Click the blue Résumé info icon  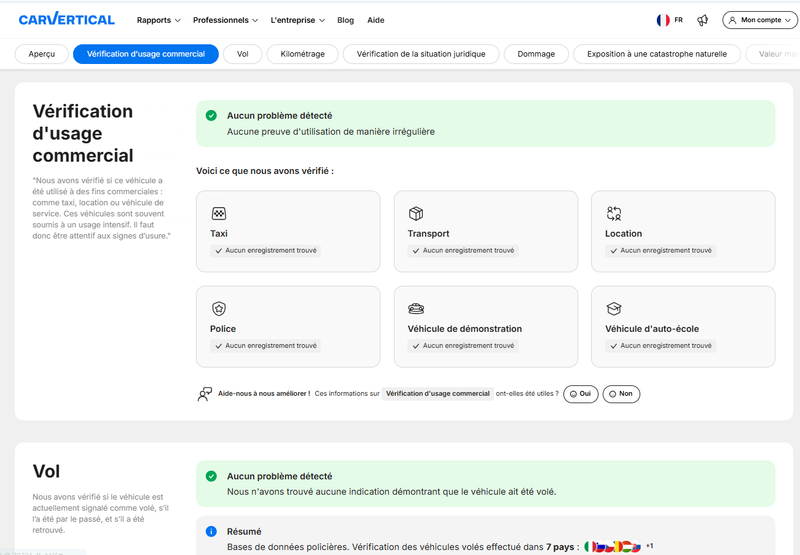click(x=211, y=531)
